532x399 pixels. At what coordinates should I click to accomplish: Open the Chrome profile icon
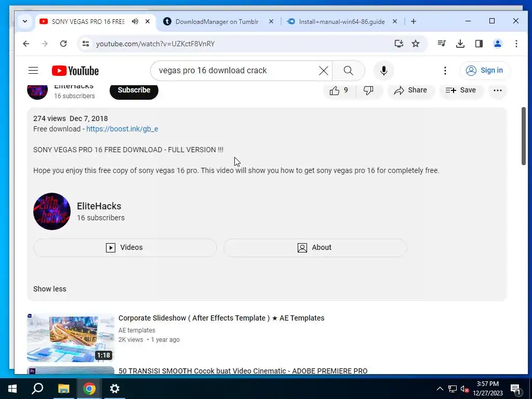(498, 44)
